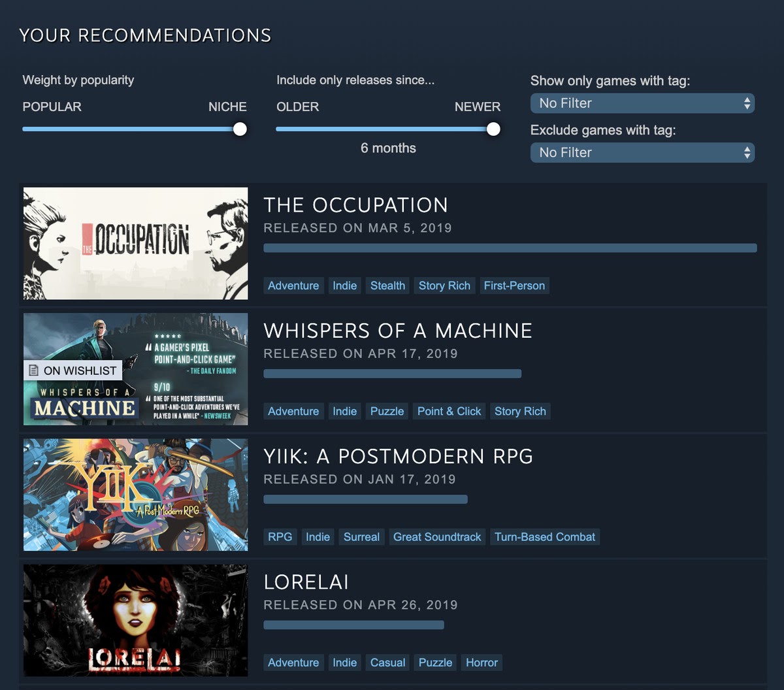Click 'RELEASED ON APR 26, 2019' text
Screen dimensions: 784x690
(361, 604)
